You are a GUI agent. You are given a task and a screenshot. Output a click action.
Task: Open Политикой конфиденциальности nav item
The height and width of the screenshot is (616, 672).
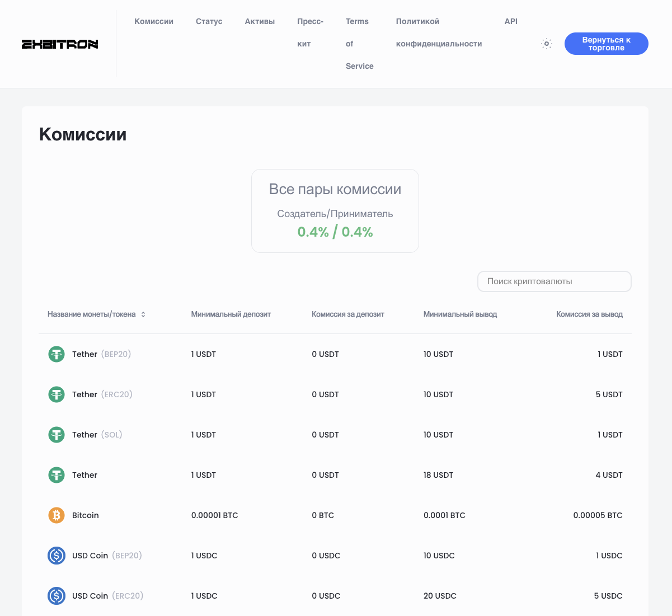(x=439, y=32)
